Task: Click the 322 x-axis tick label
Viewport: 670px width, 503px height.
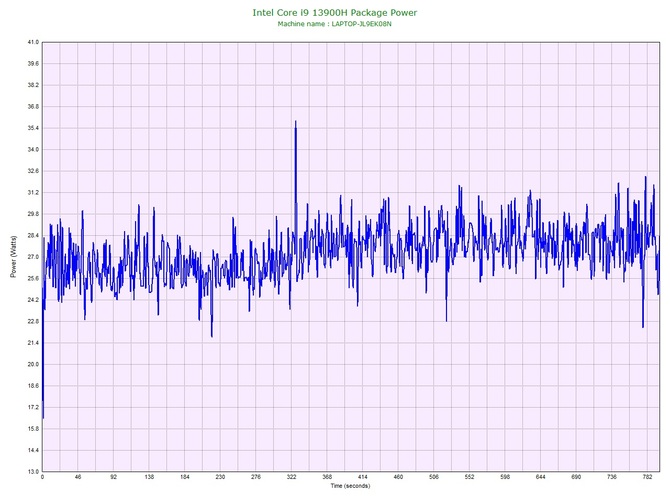Action: click(x=291, y=477)
